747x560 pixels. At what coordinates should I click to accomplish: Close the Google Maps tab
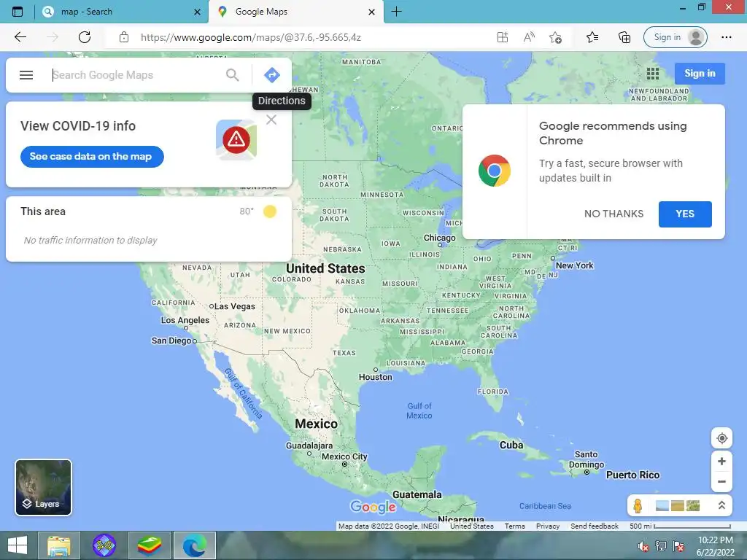coord(371,12)
